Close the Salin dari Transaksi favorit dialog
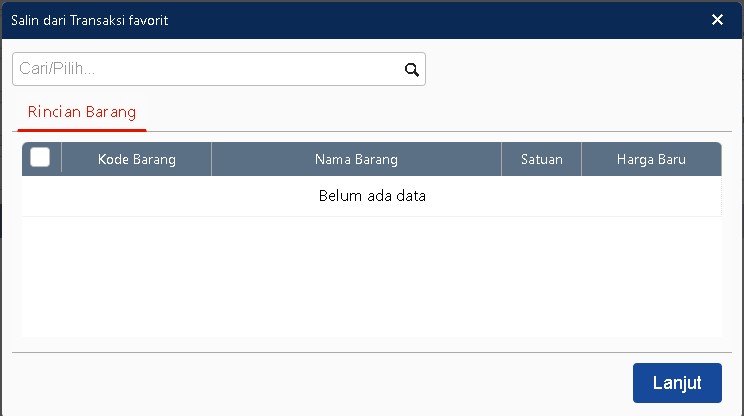744x416 pixels. tap(717, 20)
